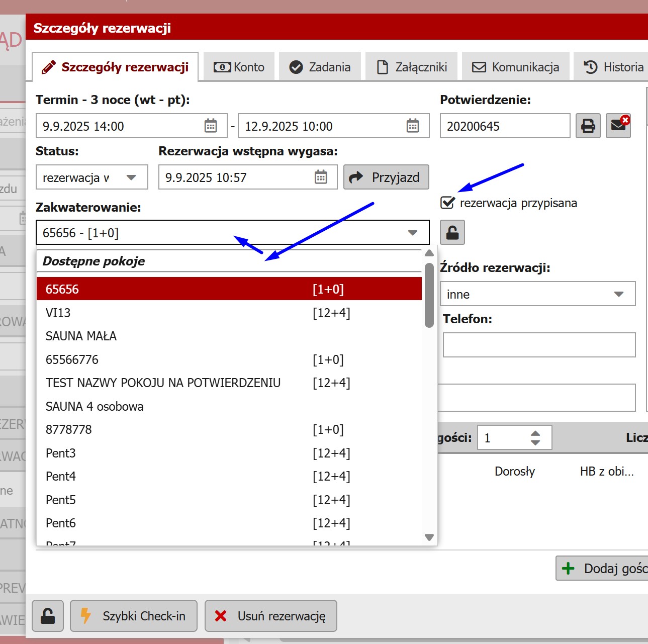This screenshot has width=648, height=644.
Task: Select room 65566776 in the list
Action: pos(229,359)
